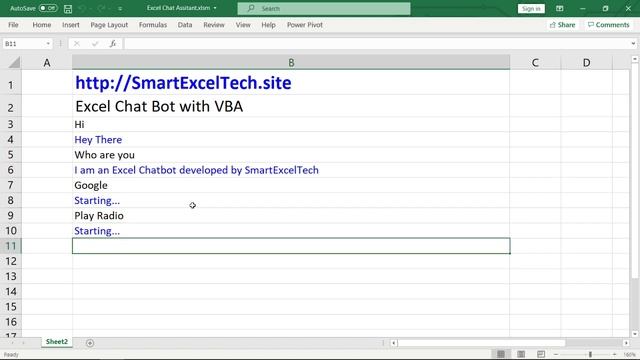Image resolution: width=640 pixels, height=360 pixels.
Task: Switch to Normal view icon
Action: [x=501, y=354]
